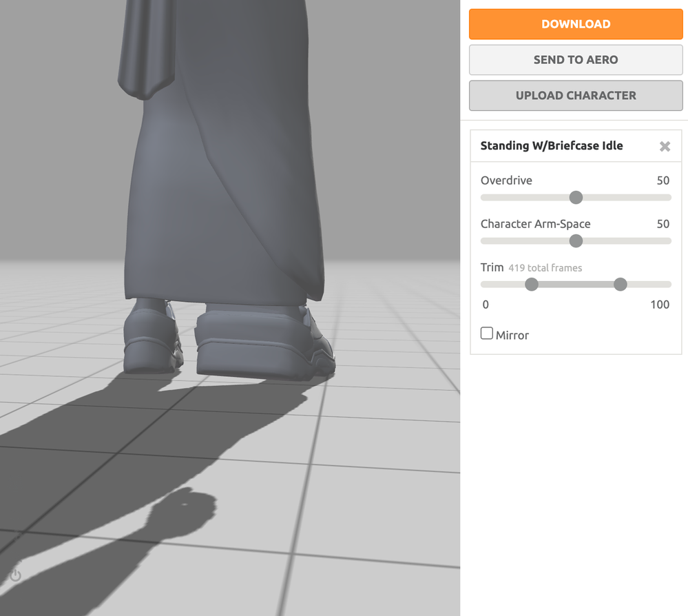Click the Character Arm-Space slider handle

point(576,241)
